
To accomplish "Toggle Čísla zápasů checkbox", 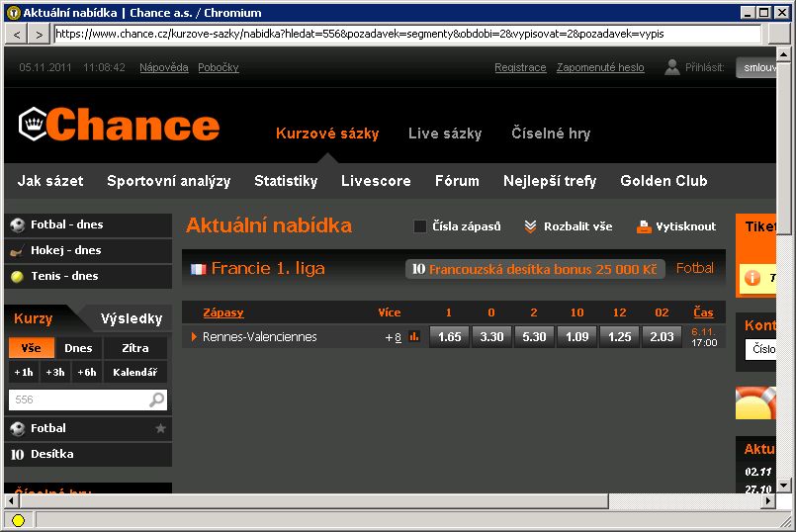I will (420, 226).
